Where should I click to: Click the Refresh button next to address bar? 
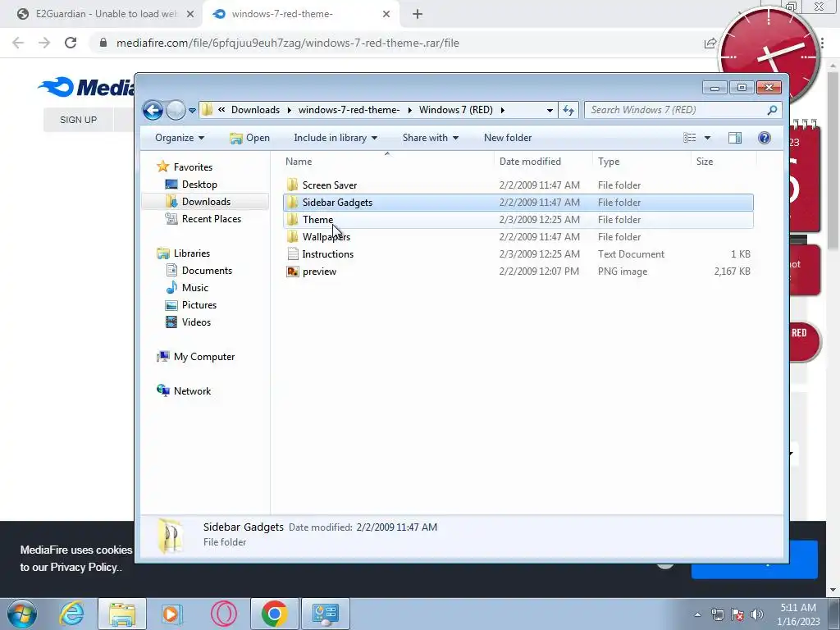(568, 110)
